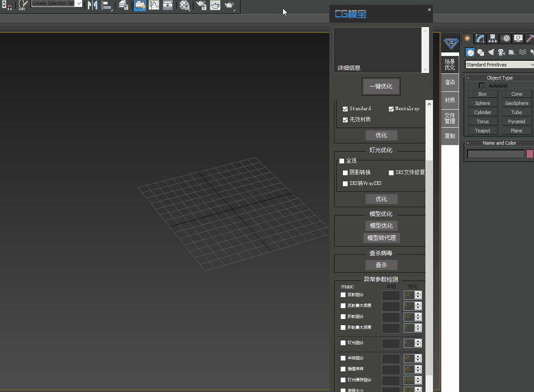Select the Lights creation category icon

(x=491, y=52)
